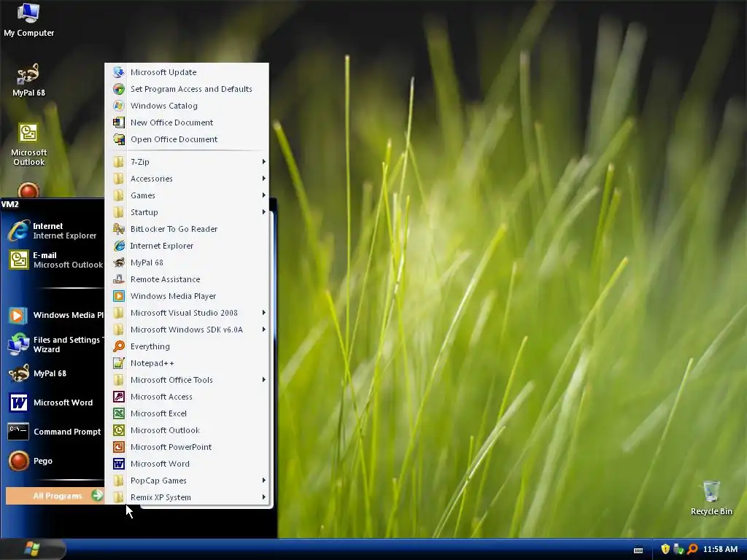Click Windows Media Player icon in programs list

coord(119,296)
